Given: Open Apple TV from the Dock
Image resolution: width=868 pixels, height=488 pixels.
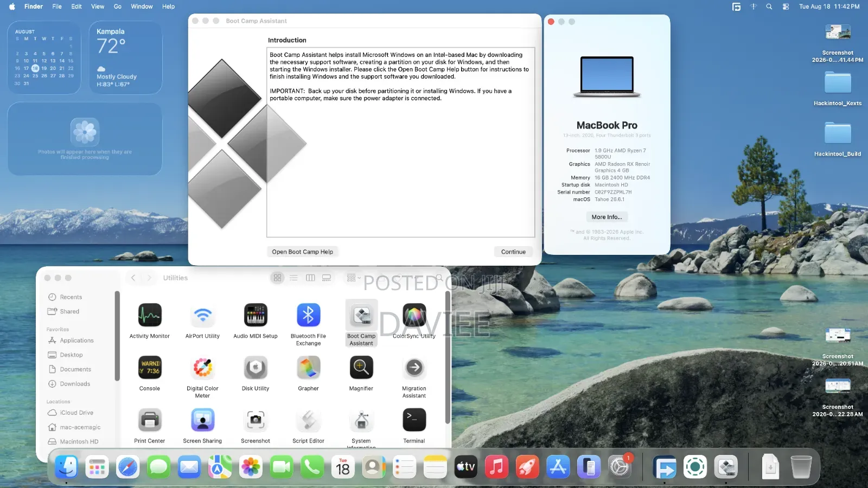Looking at the screenshot, I should pos(465,467).
